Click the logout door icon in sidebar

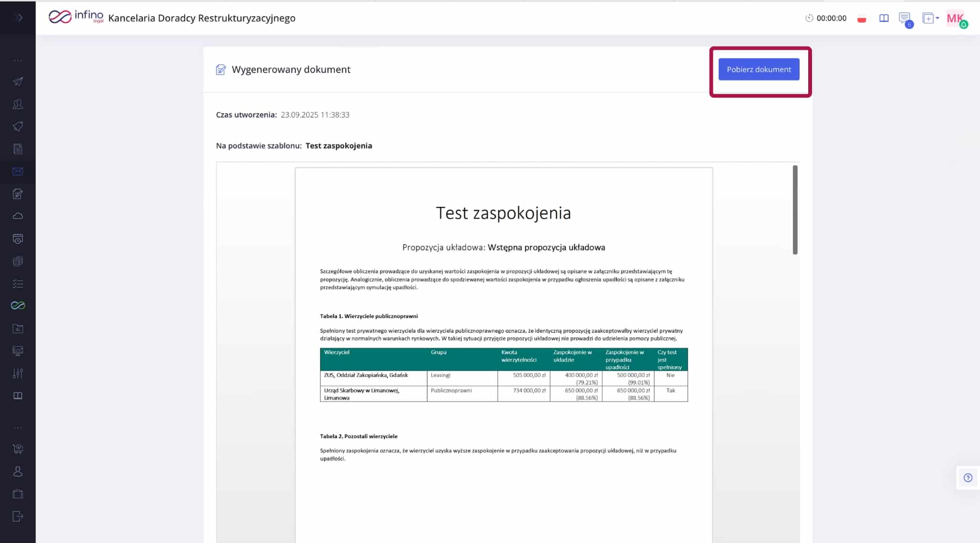click(18, 516)
